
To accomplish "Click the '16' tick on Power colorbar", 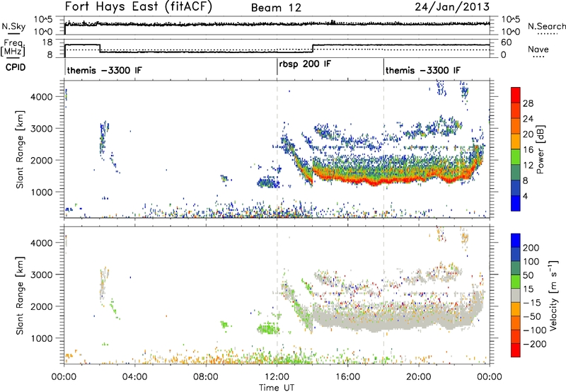I will (528, 149).
